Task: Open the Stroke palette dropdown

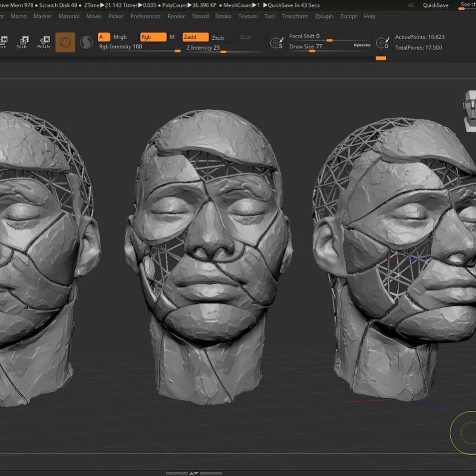Action: pos(223,16)
